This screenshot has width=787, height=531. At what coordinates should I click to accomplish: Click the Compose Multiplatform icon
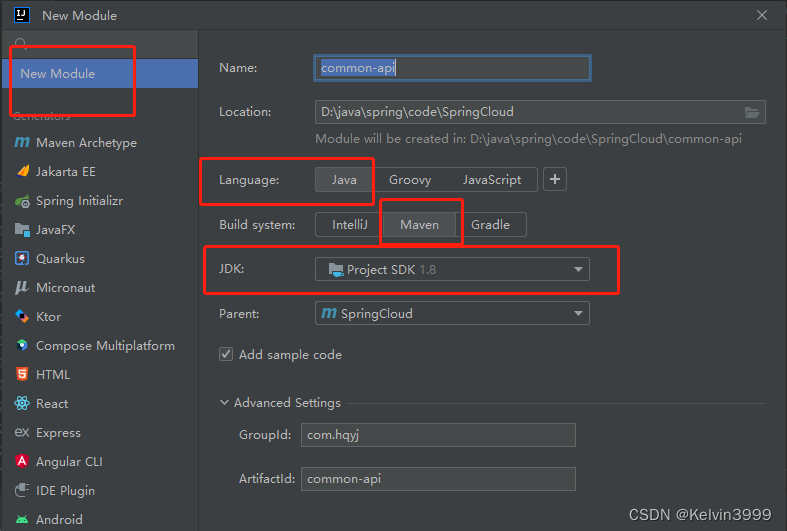pyautogui.click(x=22, y=345)
